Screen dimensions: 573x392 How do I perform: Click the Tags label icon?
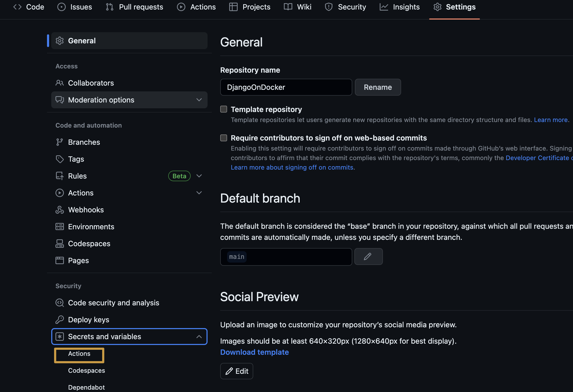pyautogui.click(x=60, y=159)
